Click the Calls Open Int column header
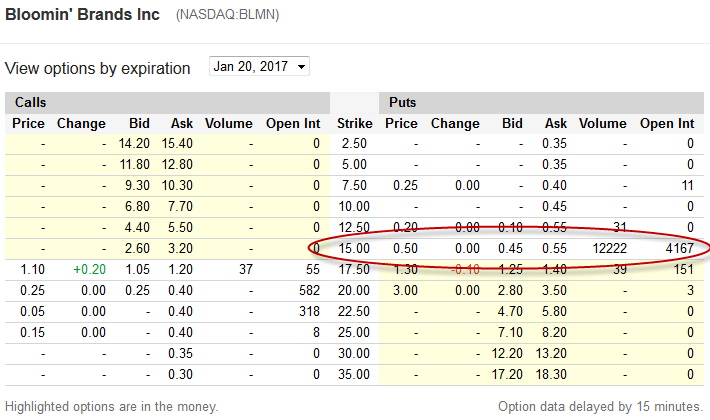The width and height of the screenshot is (710, 420). (293, 124)
